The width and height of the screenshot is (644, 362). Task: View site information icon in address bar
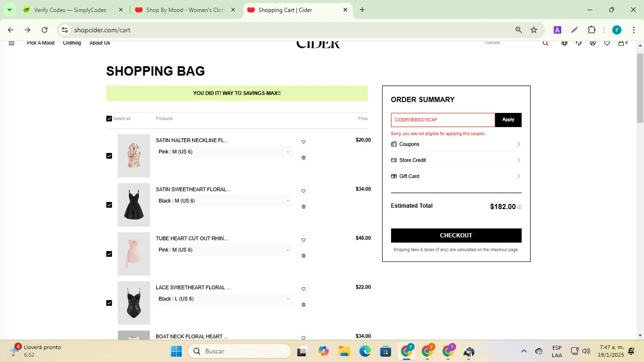click(x=65, y=30)
